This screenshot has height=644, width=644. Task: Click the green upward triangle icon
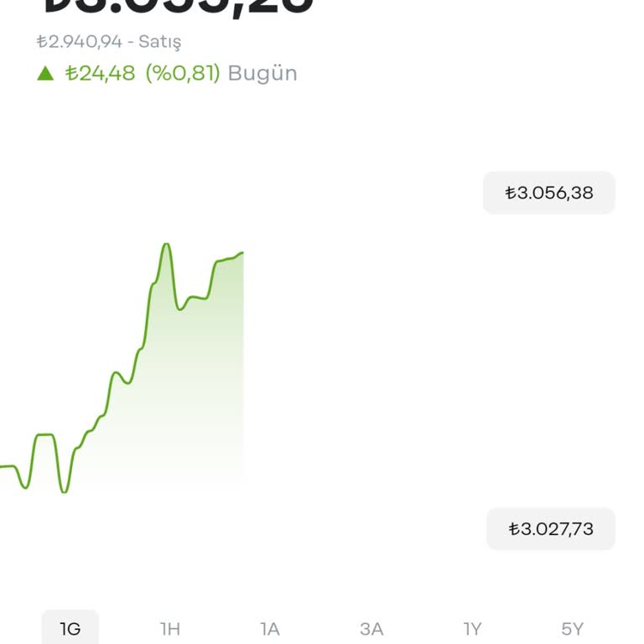coord(45,74)
